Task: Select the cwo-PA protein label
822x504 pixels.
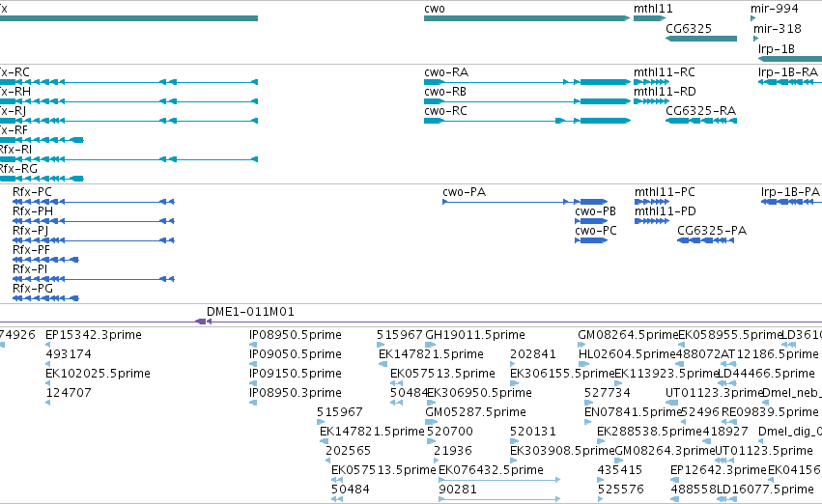Action: 464,192
